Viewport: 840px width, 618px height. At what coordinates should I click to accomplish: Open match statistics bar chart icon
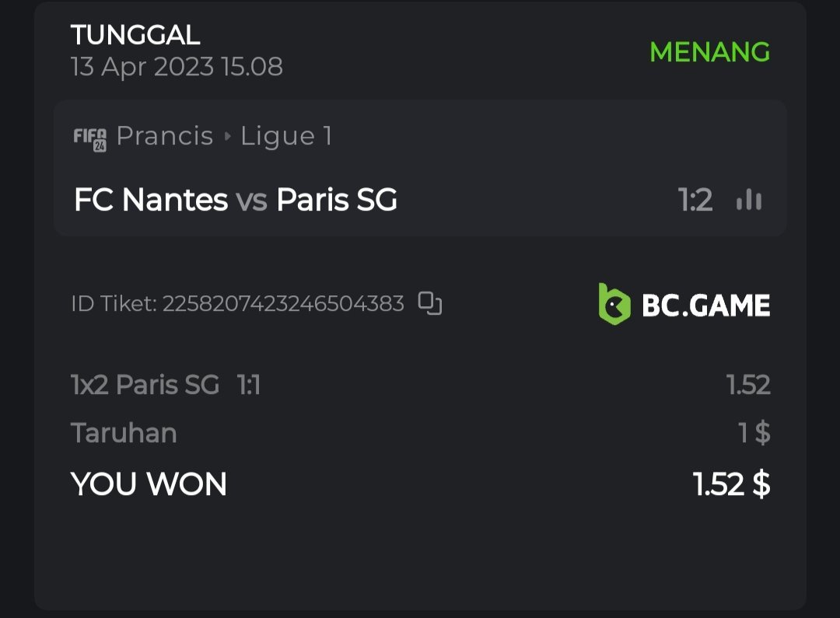click(x=749, y=201)
